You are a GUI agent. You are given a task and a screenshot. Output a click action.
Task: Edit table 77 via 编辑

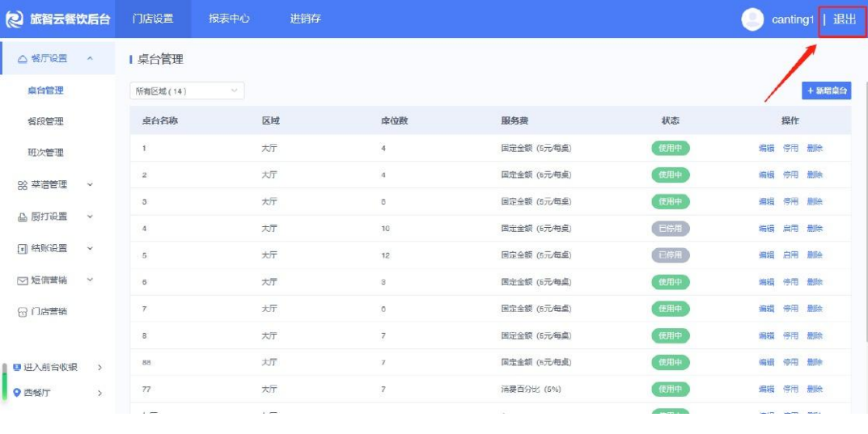pos(766,390)
